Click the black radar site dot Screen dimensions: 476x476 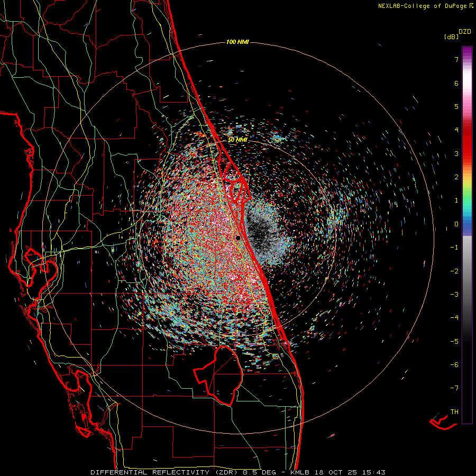click(238, 237)
